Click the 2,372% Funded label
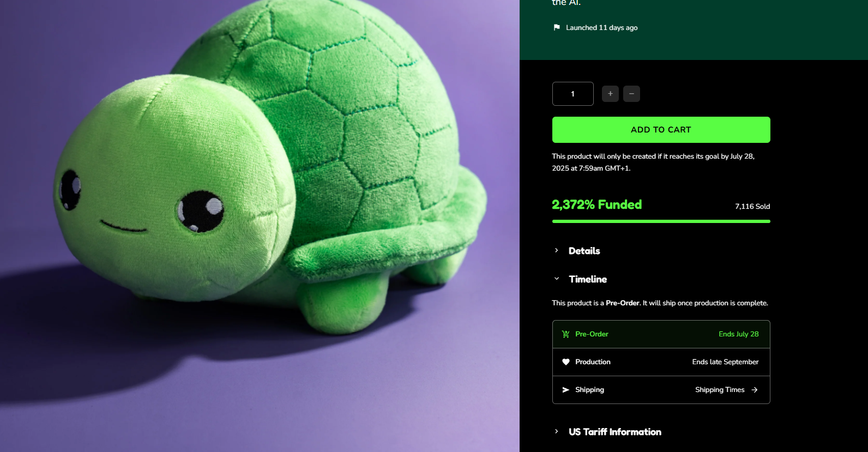The width and height of the screenshot is (868, 452). (x=597, y=204)
